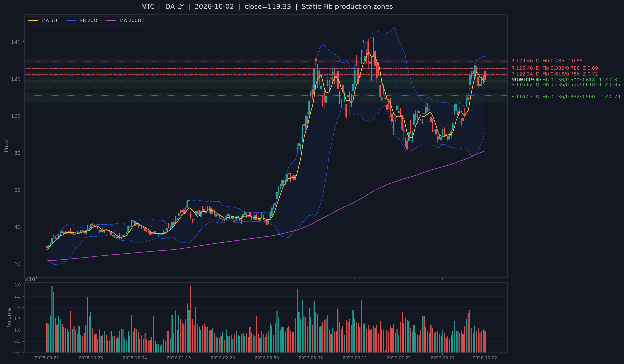Screen dimensions: 624x364
Task: Select the 'R 129.46 D Fib 0.786' resistance label
Action: [x=547, y=61]
